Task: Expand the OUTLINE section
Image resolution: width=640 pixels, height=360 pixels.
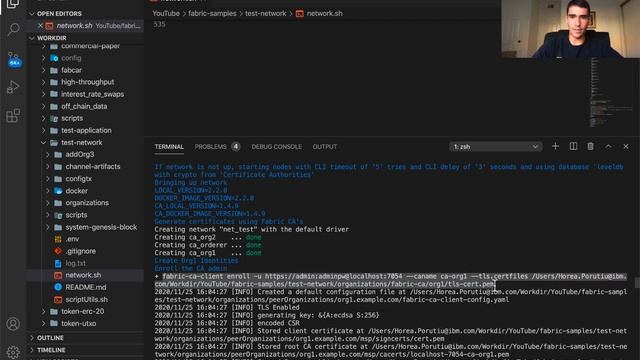Action: [32, 338]
